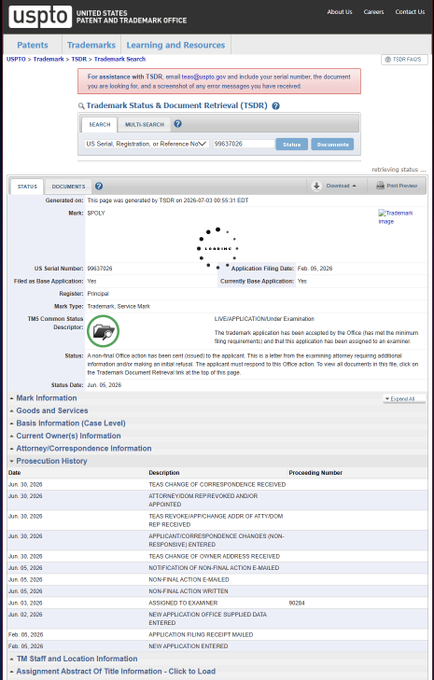Click the Jun. 02, 2026 date cell
434x680 pixels.
(25, 615)
